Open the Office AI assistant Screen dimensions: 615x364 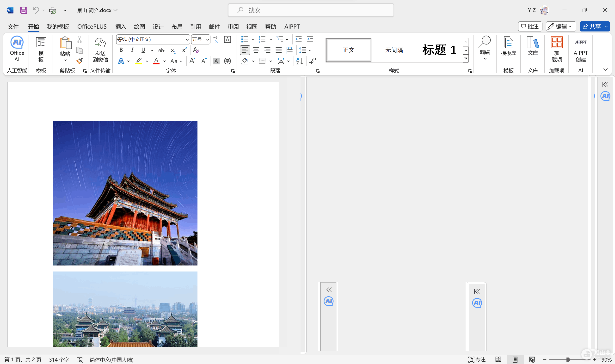[x=17, y=49]
